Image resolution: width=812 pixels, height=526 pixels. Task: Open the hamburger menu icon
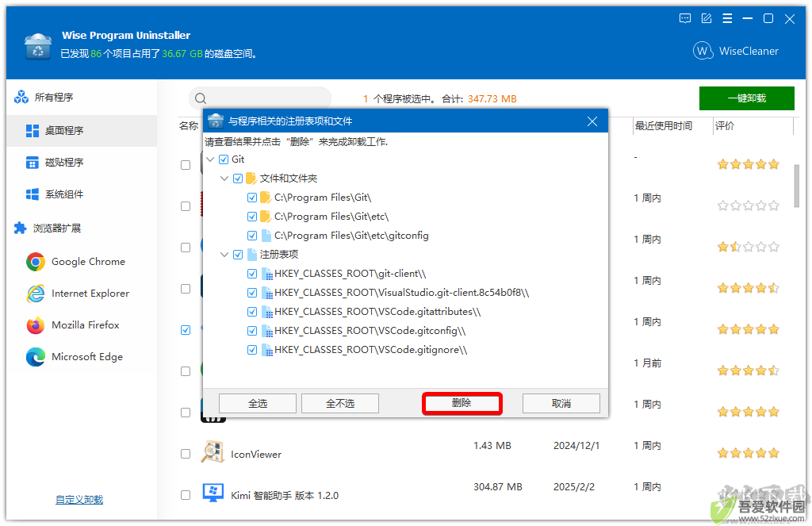[727, 19]
